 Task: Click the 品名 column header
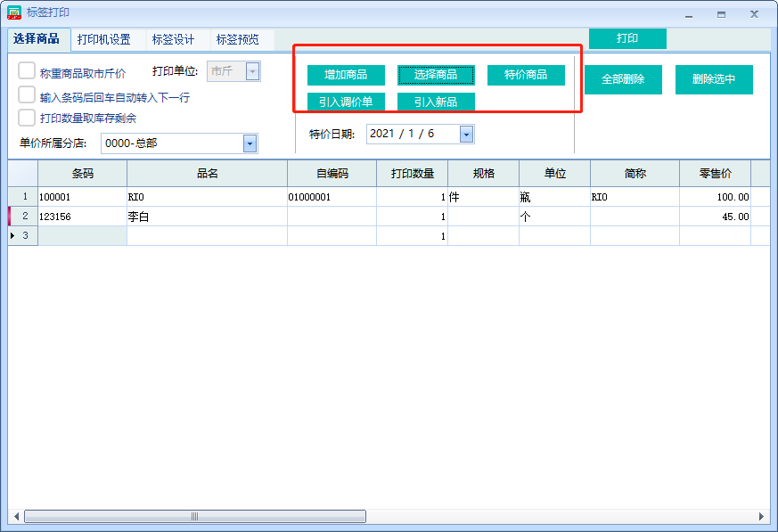coord(207,174)
